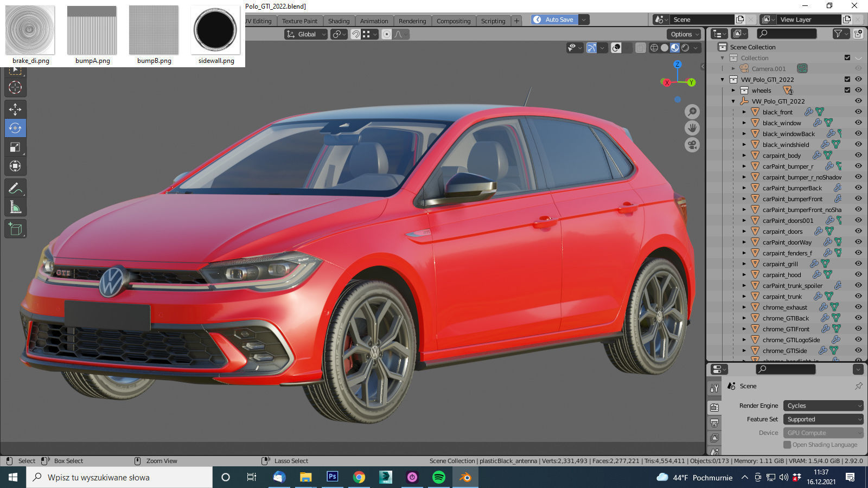
Task: Click the outliner search field
Action: coord(787,34)
